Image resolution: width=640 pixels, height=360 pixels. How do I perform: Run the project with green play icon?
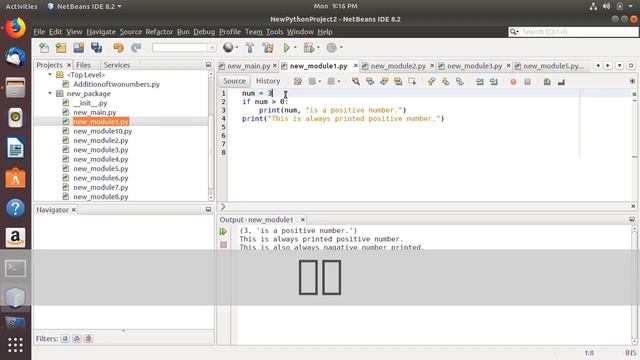(287, 48)
